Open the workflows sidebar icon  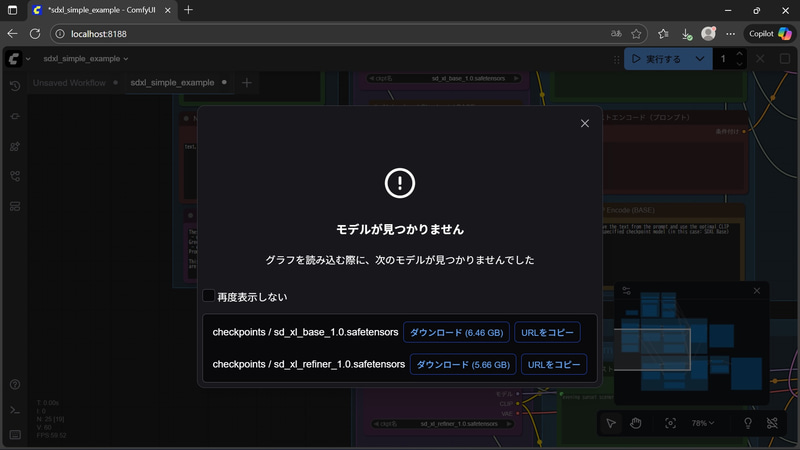coord(15,177)
